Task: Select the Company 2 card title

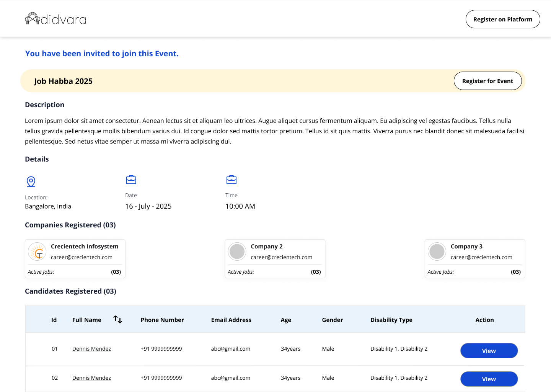Action: (x=267, y=247)
